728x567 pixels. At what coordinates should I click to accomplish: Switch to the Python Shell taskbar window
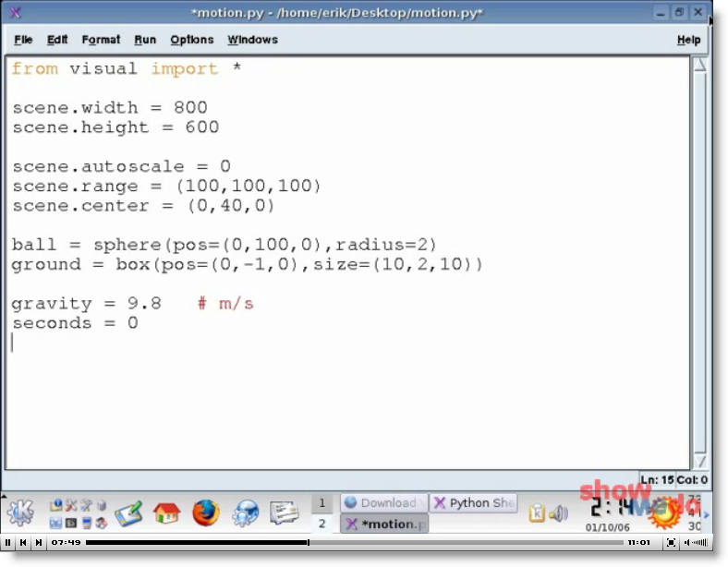pos(474,503)
